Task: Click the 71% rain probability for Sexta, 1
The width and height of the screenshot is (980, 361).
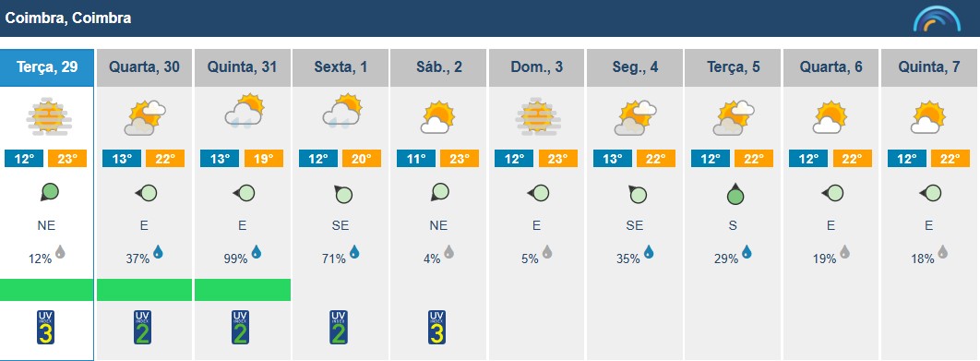Action: pyautogui.click(x=334, y=258)
